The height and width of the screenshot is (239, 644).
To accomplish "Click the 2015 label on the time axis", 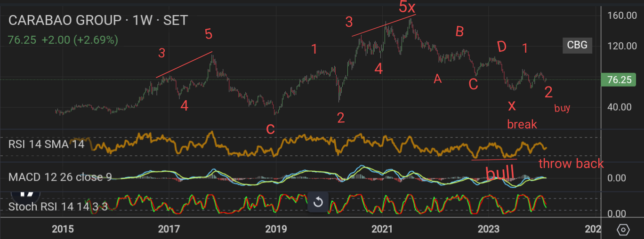I will tap(63, 229).
